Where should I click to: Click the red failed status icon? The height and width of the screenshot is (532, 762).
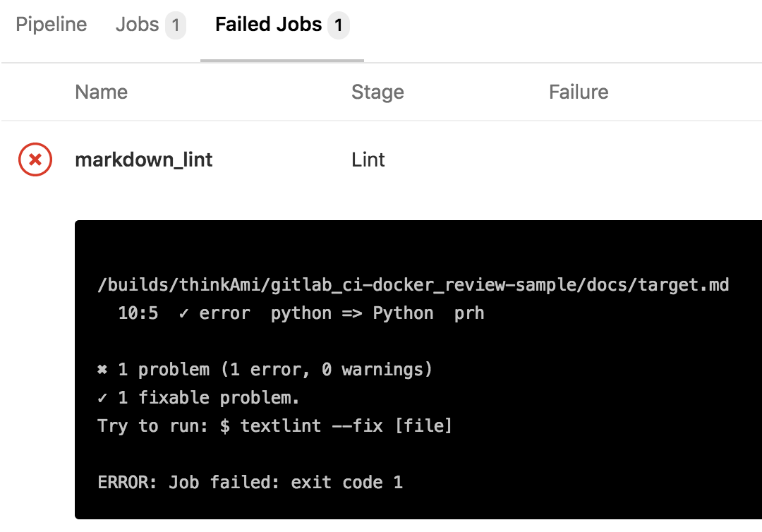pyautogui.click(x=35, y=159)
